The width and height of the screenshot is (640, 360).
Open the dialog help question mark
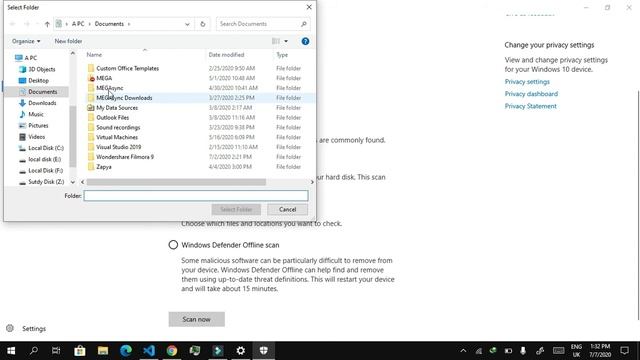(305, 41)
